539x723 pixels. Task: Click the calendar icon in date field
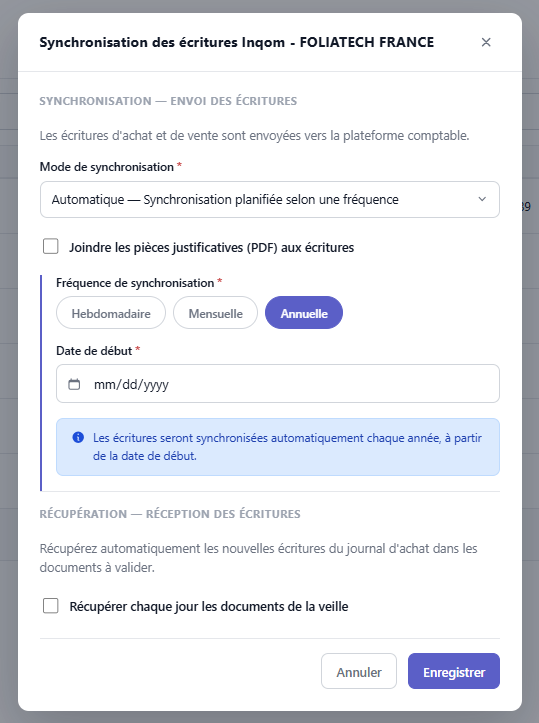74,384
